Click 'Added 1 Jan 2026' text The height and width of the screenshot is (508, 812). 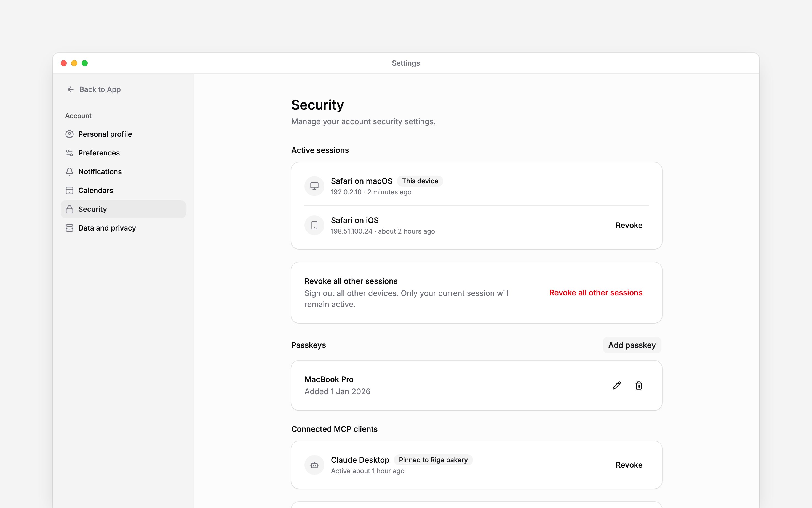point(337,391)
